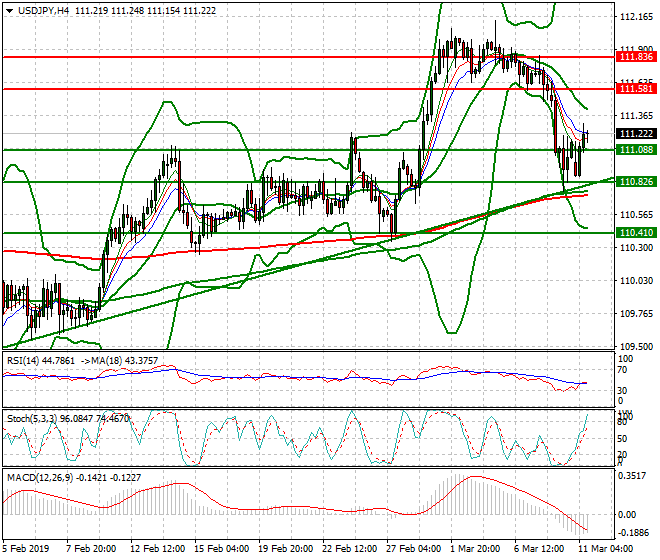Screen dimensions: 660x560
Task: Click the 110.565 price scale value
Action: [x=637, y=215]
